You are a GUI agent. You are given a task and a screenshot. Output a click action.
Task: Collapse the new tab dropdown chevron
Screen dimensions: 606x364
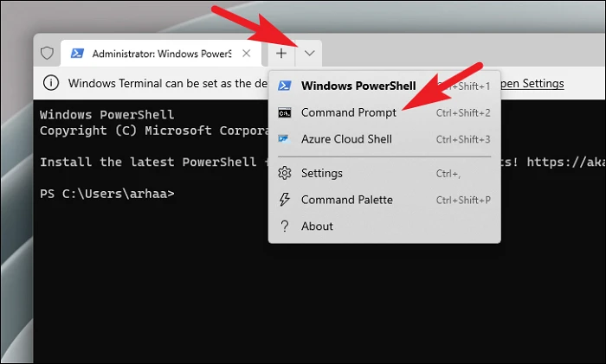309,54
